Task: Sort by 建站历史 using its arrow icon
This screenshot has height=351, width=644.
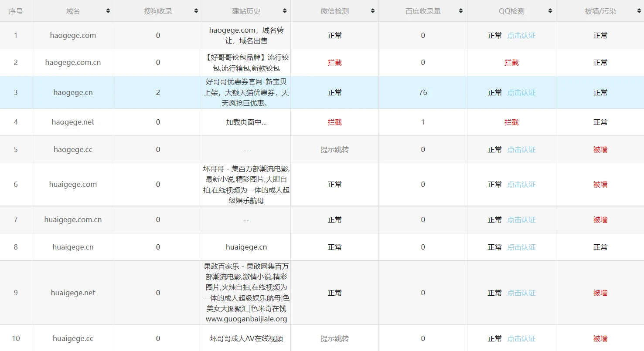Action: 285,11
